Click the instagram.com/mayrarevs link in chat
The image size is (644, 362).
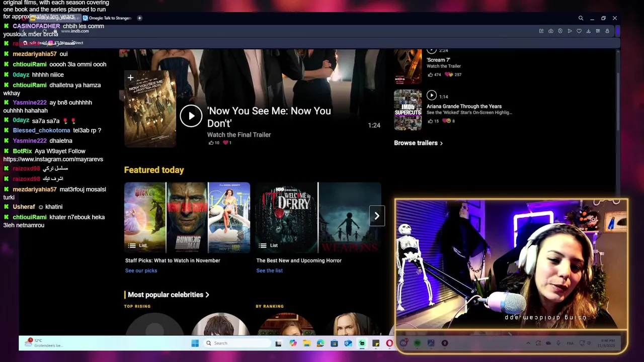pos(53,159)
